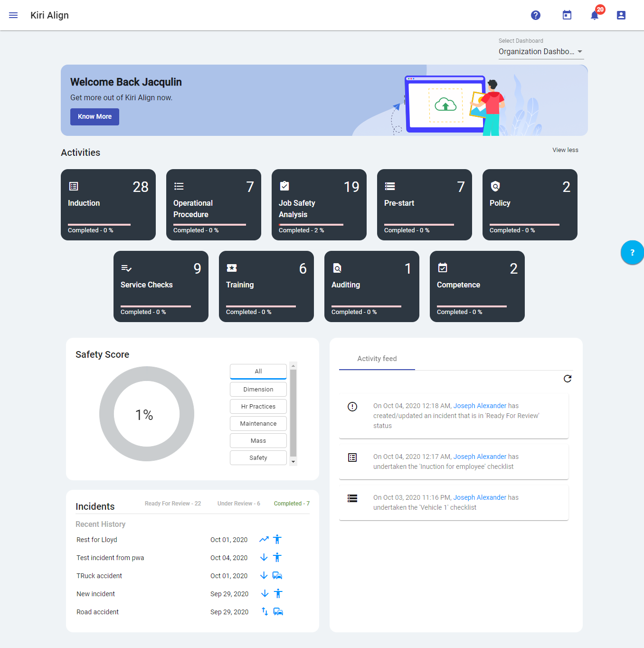Viewport: 644px width, 648px height.
Task: Click the incident alert icon in activity feed
Action: [x=352, y=407]
